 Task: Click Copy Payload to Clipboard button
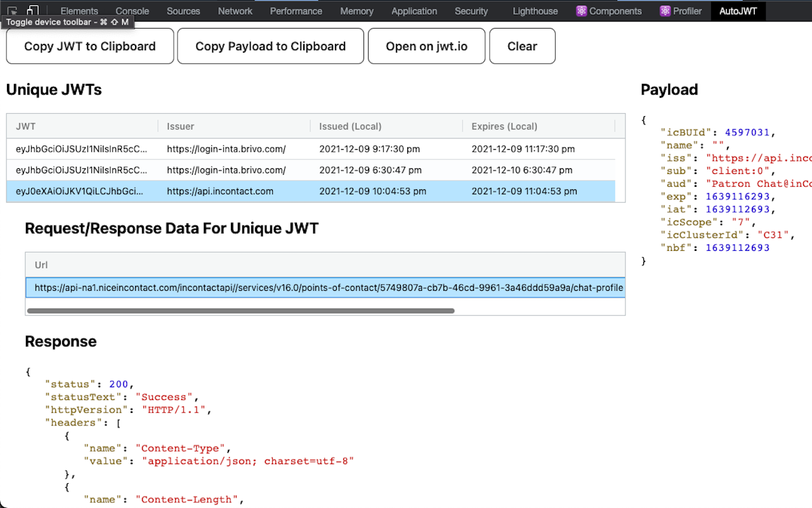[x=271, y=46]
